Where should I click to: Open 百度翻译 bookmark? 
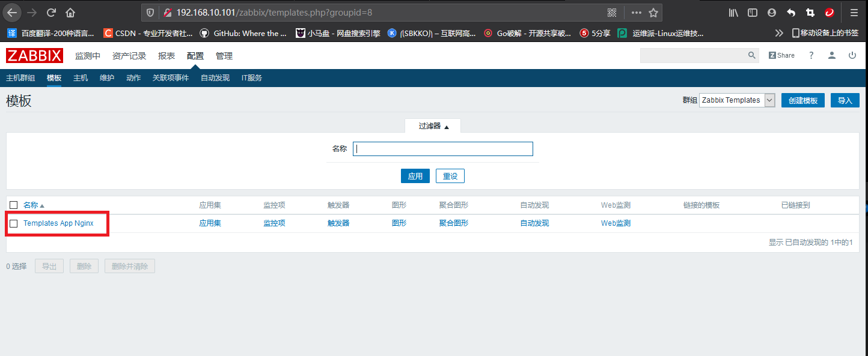pyautogui.click(x=50, y=33)
